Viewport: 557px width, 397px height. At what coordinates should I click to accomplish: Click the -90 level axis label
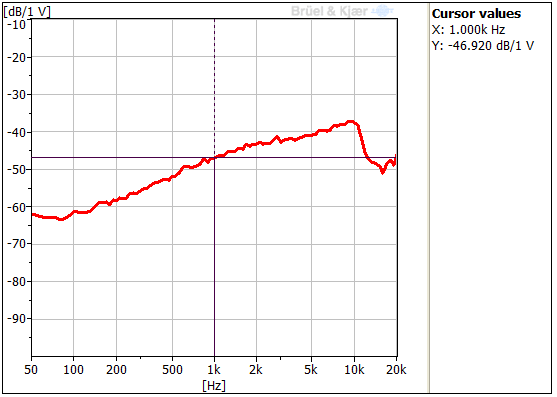click(17, 319)
